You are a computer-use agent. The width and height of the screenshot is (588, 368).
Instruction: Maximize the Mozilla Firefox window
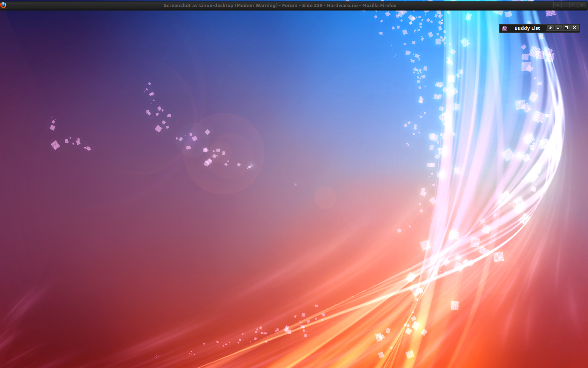click(574, 5)
